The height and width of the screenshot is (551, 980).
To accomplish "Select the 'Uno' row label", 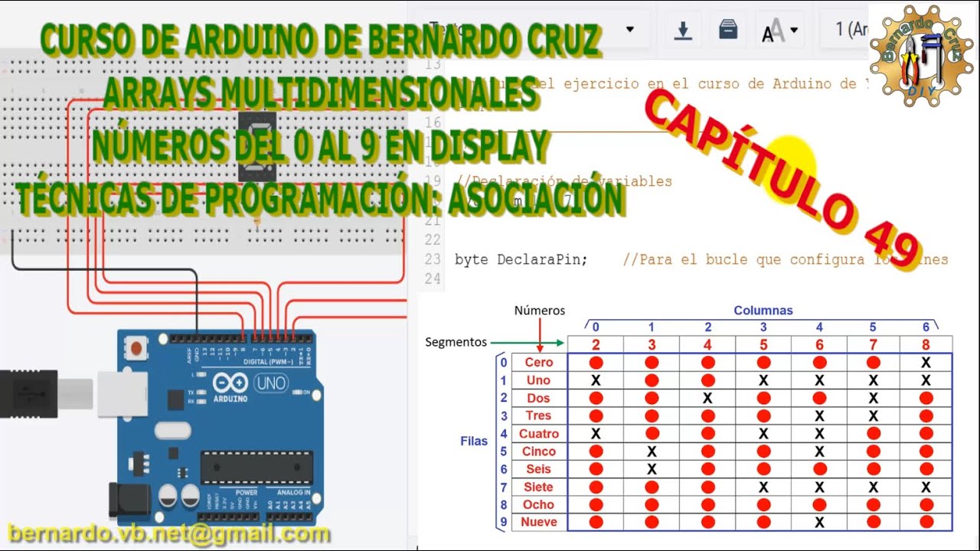I will [539, 380].
